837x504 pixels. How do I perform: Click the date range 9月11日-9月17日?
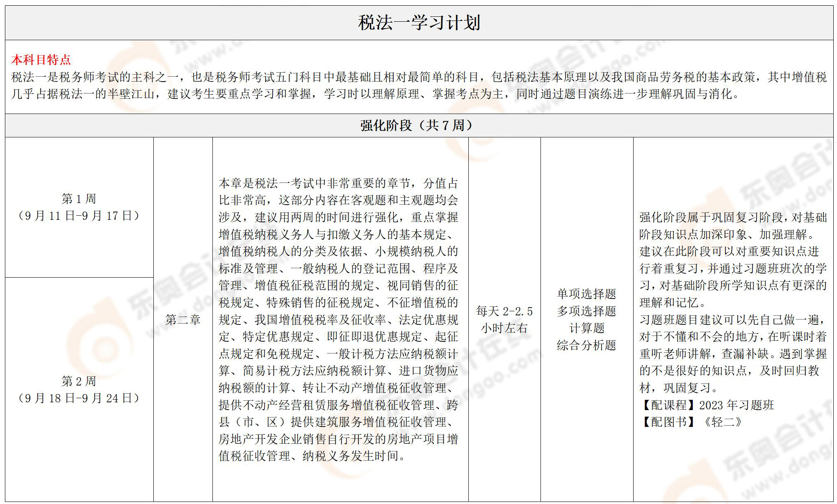(x=79, y=216)
